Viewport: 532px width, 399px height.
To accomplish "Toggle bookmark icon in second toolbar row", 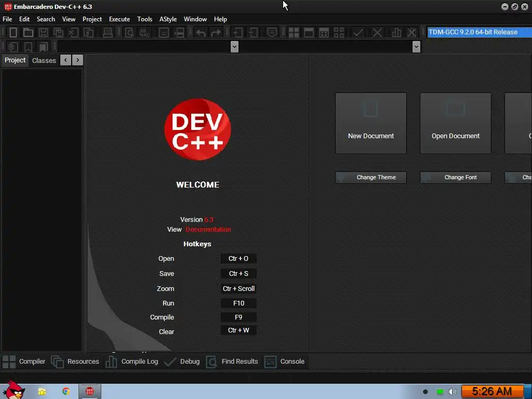I will [x=28, y=47].
